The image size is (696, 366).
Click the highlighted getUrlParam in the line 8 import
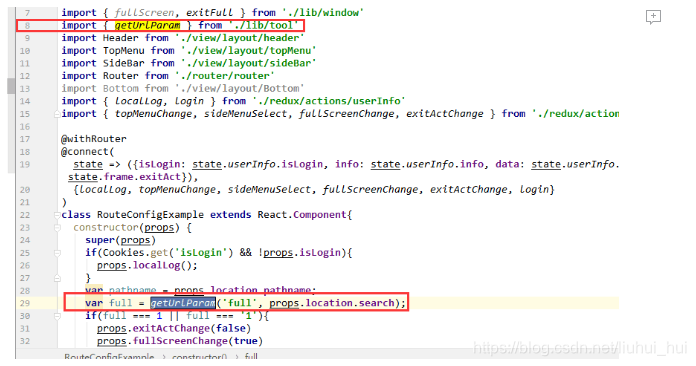[147, 25]
